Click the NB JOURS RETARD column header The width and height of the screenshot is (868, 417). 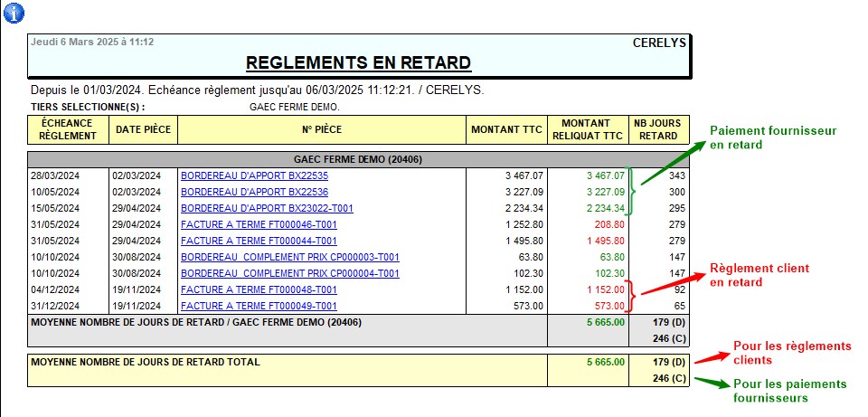[659, 130]
